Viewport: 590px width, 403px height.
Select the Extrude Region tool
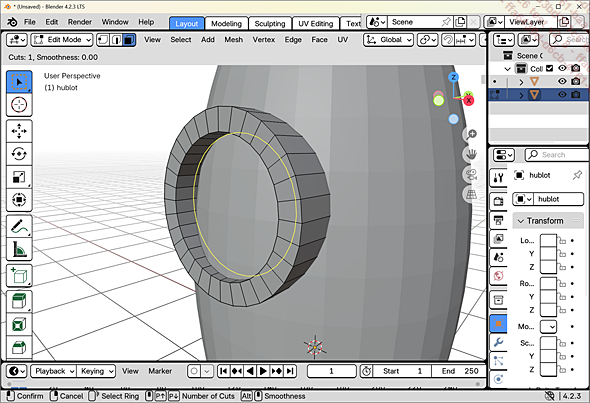point(19,301)
